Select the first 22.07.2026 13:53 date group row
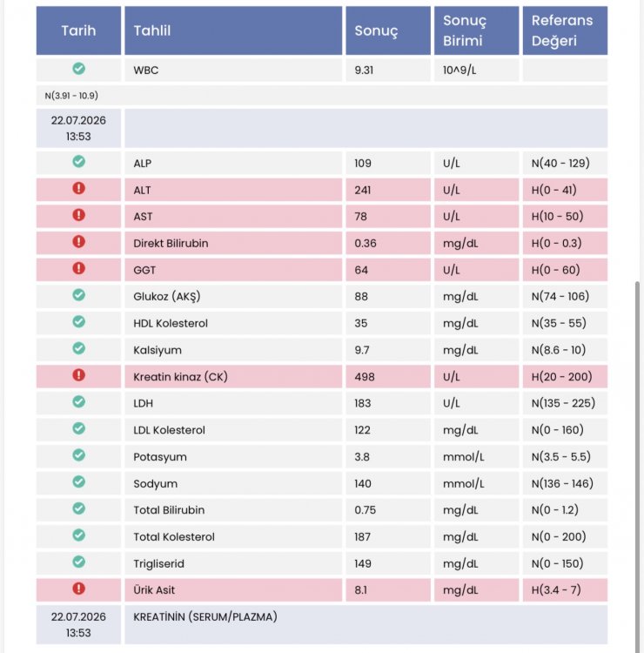 point(322,128)
